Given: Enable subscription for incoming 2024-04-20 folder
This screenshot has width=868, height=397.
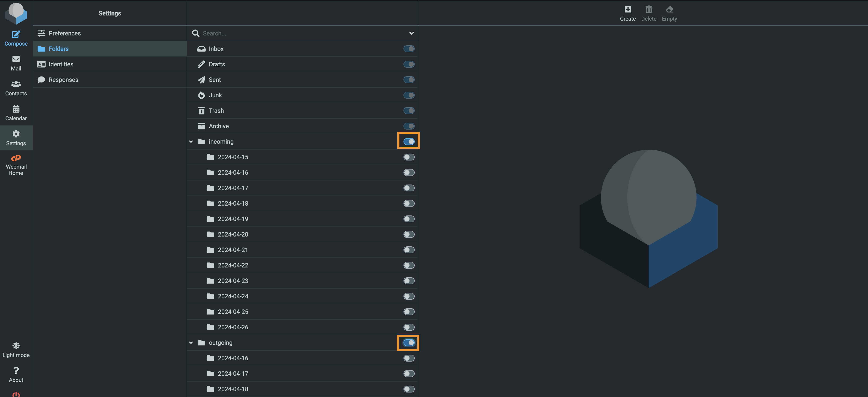Looking at the screenshot, I should [x=409, y=234].
